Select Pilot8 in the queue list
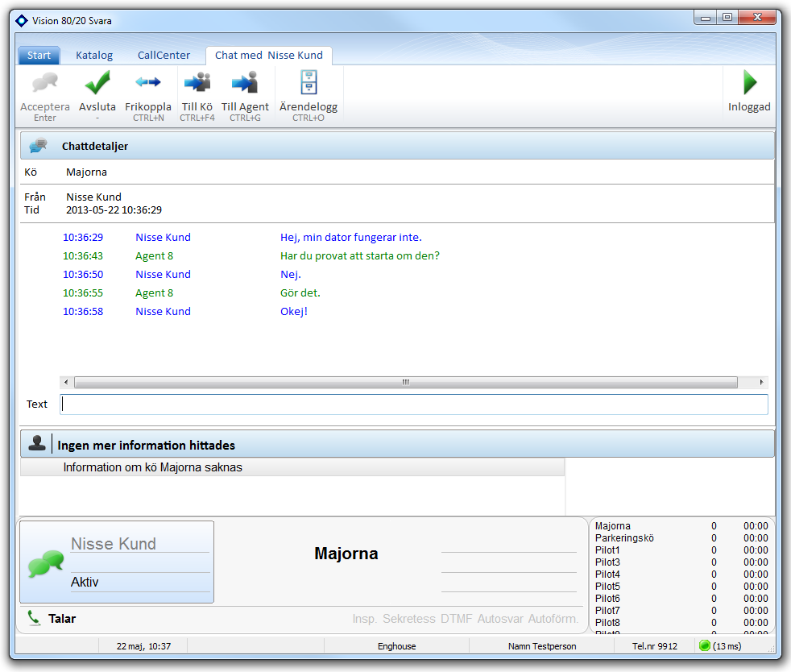The width and height of the screenshot is (791, 672). coord(681,623)
